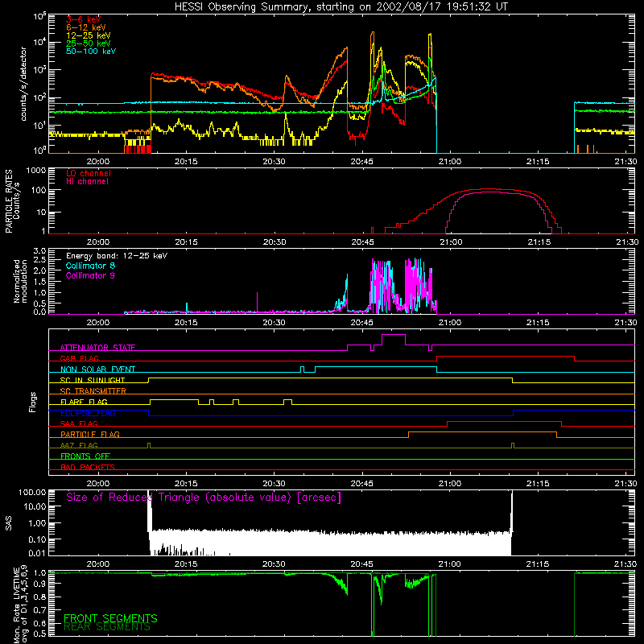Screen dimensions: 644x644
Task: Click the NON SOLAR EVENT flag label
Action: 97,369
